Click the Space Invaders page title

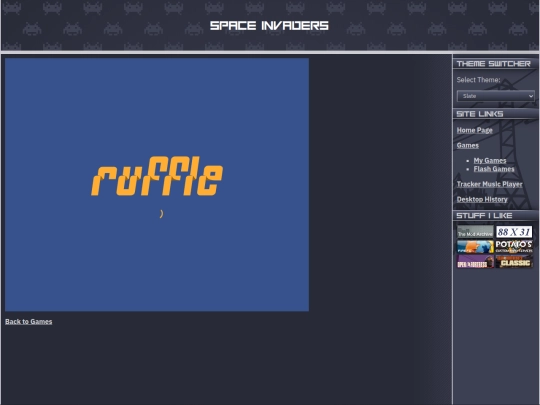[269, 25]
